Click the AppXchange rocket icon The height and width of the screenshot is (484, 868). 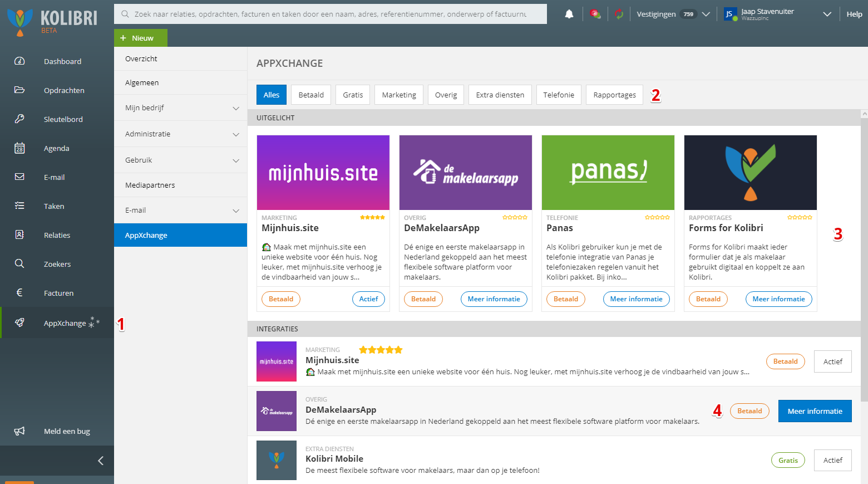click(x=19, y=322)
